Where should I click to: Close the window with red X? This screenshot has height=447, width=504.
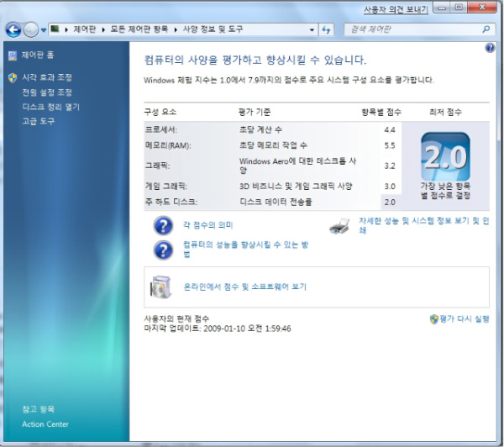(x=482, y=8)
